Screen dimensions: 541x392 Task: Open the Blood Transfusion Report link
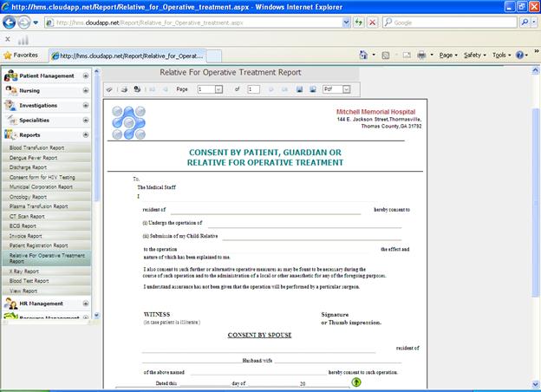(x=37, y=147)
